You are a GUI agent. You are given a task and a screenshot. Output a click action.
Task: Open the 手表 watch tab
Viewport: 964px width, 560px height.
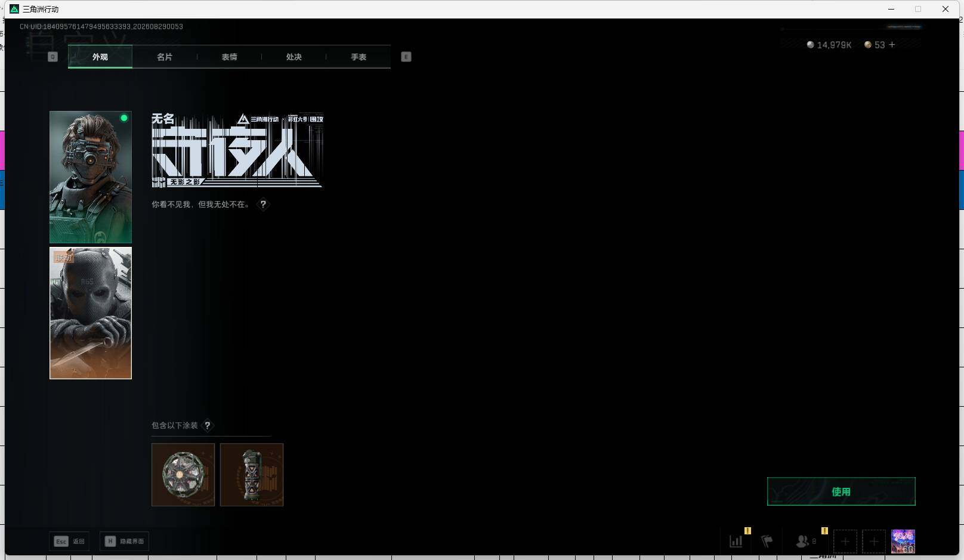tap(359, 57)
